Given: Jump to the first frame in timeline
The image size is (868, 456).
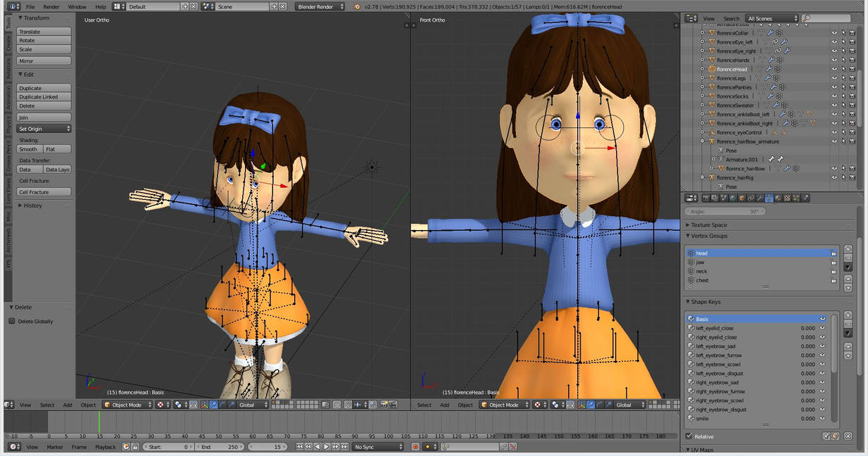Looking at the screenshot, I should 299,447.
